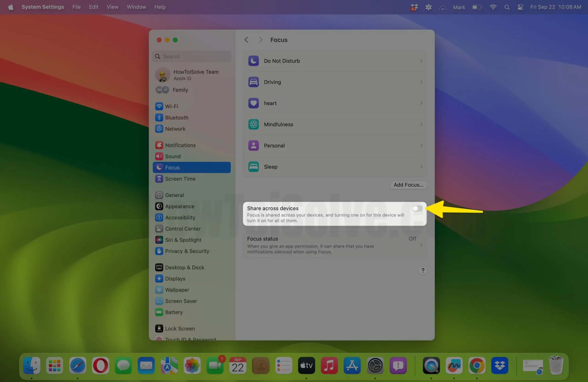Select Focus in the sidebar
Image resolution: width=588 pixels, height=382 pixels.
click(x=192, y=167)
